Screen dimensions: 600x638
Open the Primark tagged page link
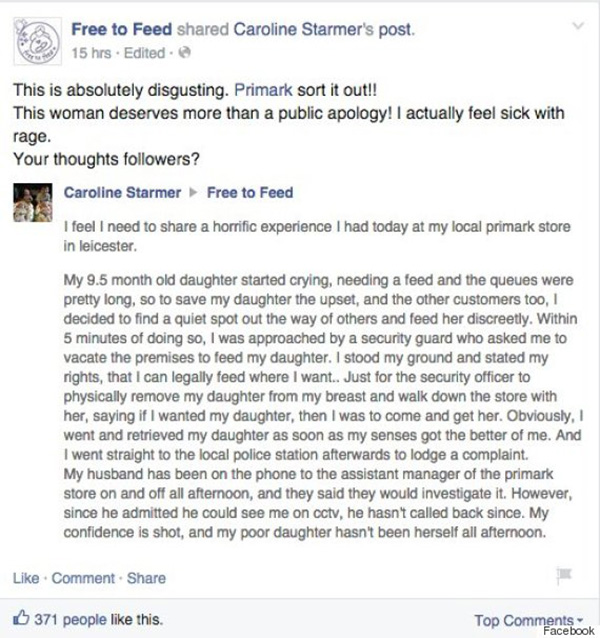coord(263,90)
